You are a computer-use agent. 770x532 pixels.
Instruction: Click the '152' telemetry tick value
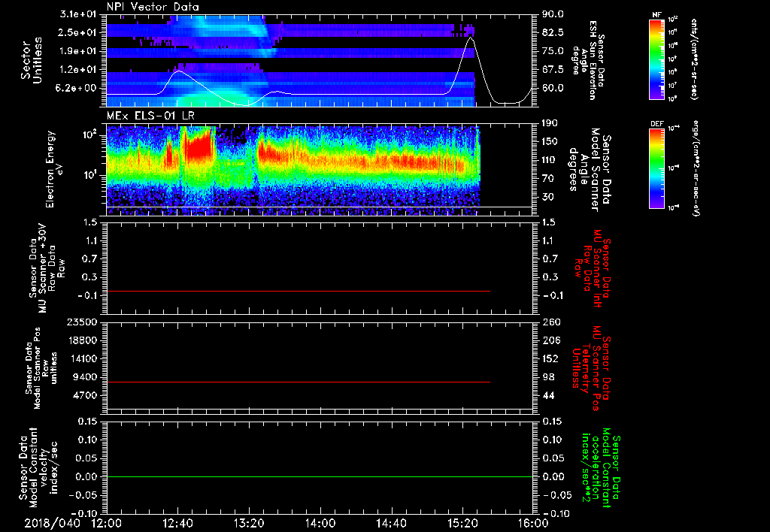click(x=551, y=358)
